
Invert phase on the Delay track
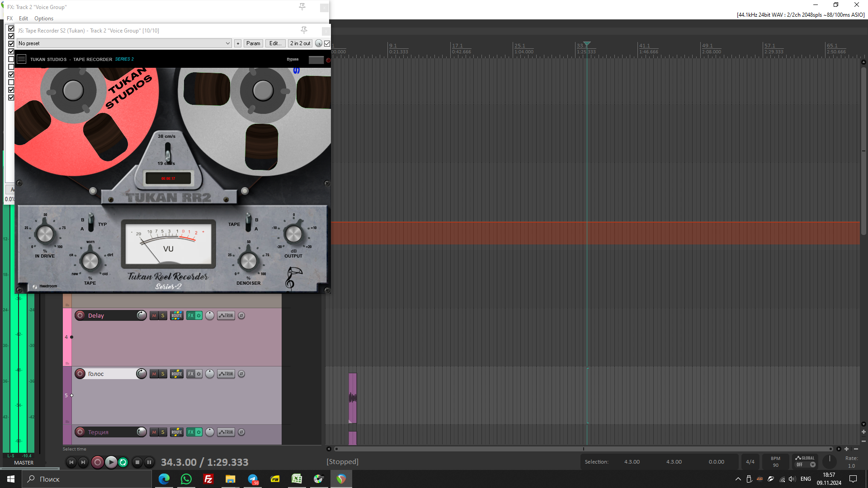click(x=241, y=315)
